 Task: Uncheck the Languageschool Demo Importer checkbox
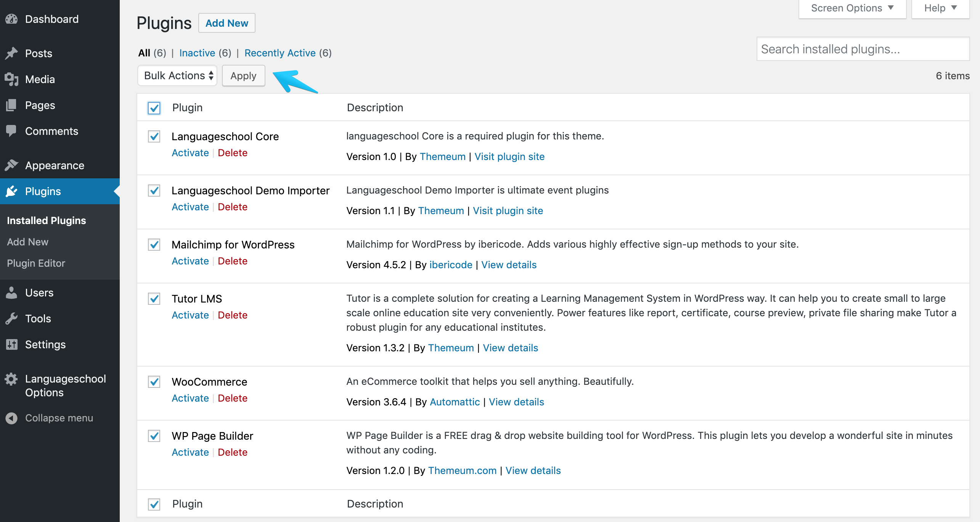pyautogui.click(x=154, y=191)
